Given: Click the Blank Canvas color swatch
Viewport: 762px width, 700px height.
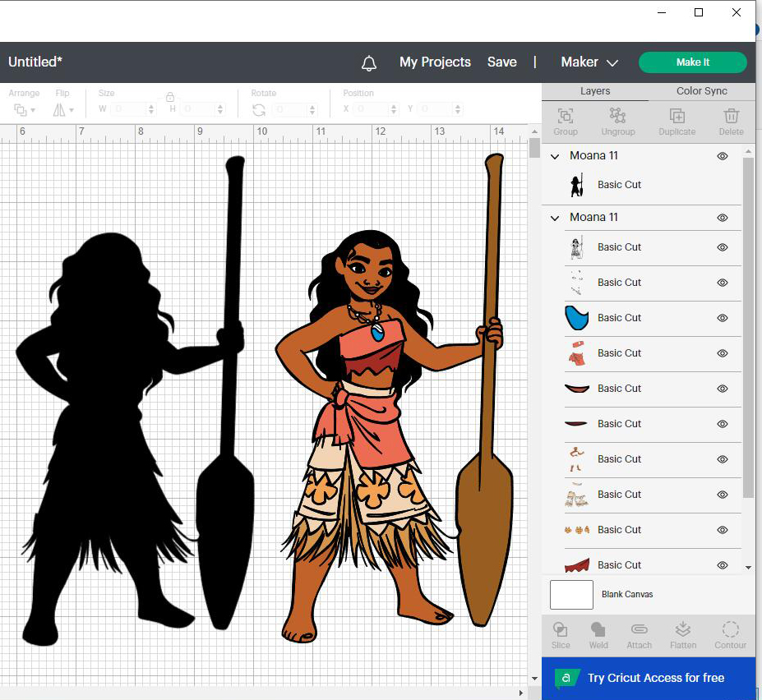Looking at the screenshot, I should [571, 595].
